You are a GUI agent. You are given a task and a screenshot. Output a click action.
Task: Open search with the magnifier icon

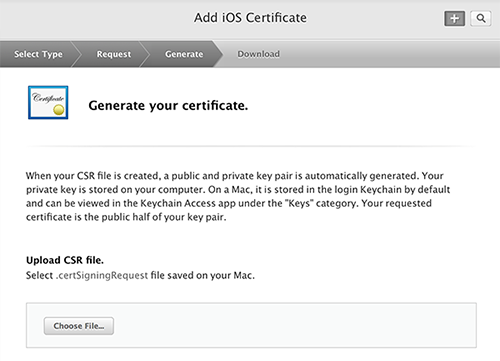tap(481, 18)
